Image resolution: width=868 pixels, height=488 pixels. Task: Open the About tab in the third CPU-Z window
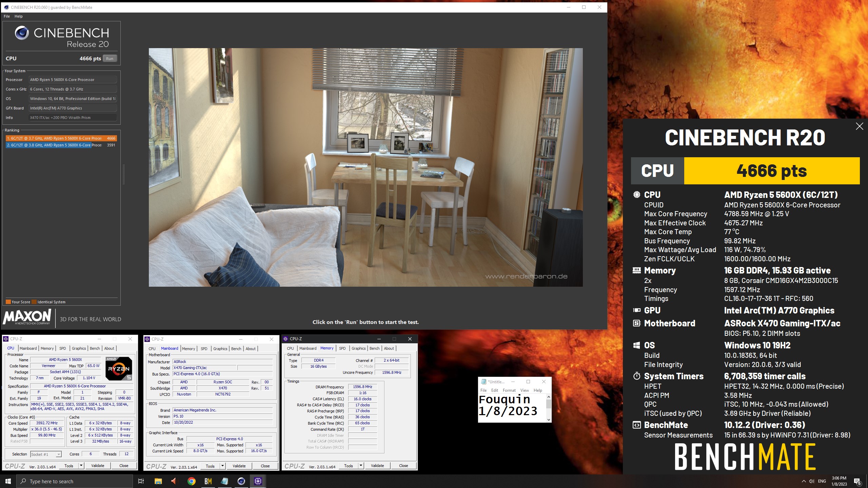tap(389, 348)
